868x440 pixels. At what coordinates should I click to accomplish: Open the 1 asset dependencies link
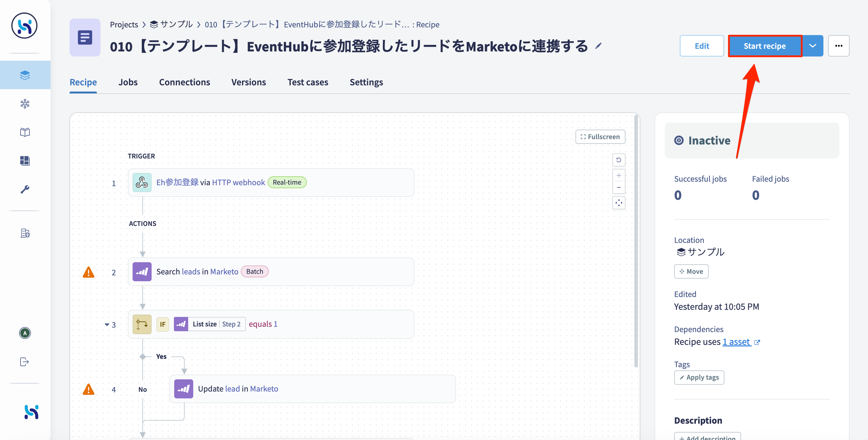click(736, 342)
